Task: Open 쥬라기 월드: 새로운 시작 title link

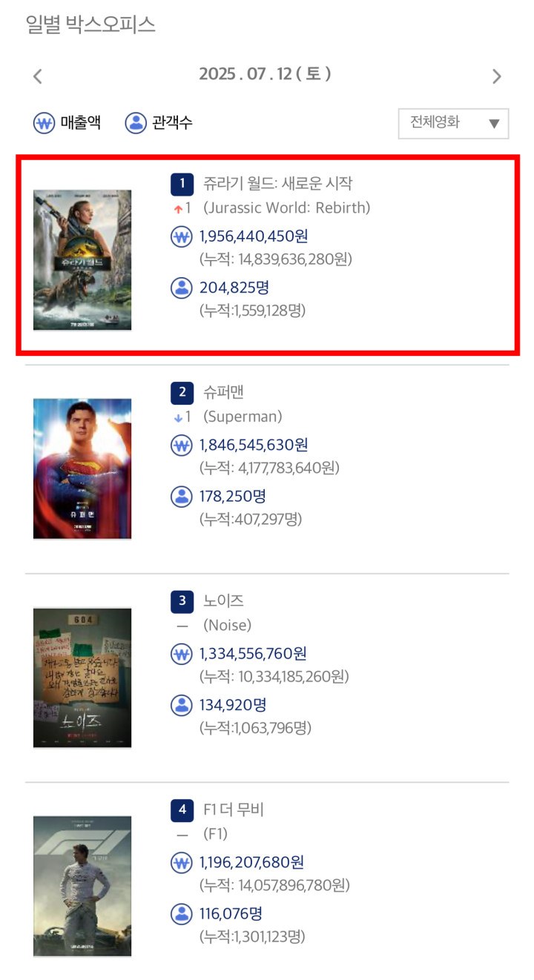Action: (x=278, y=183)
